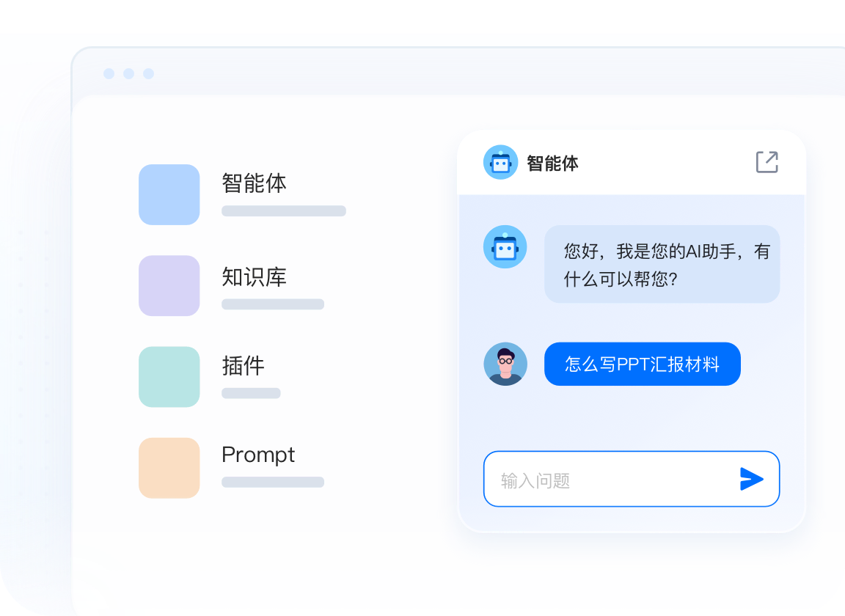Image resolution: width=845 pixels, height=616 pixels.
Task: Click the user avatar with glasses
Action: [505, 364]
